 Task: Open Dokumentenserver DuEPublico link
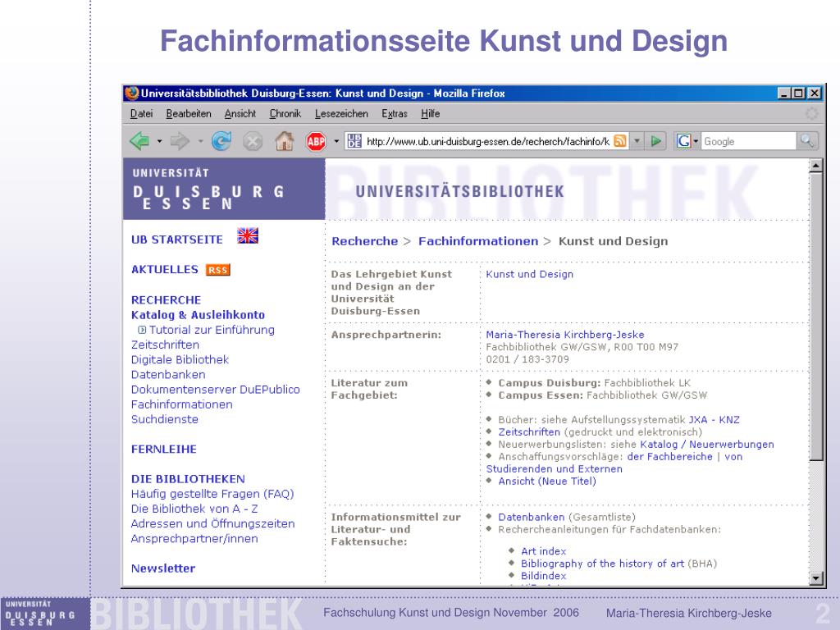216,390
